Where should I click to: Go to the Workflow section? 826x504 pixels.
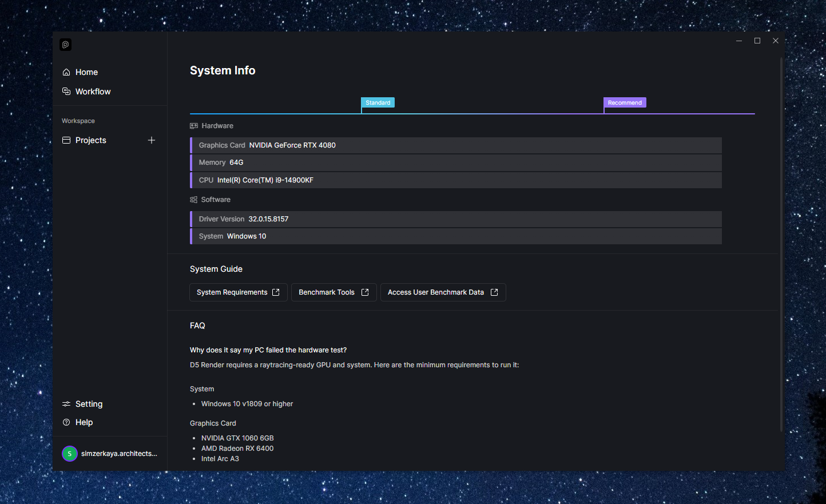93,92
